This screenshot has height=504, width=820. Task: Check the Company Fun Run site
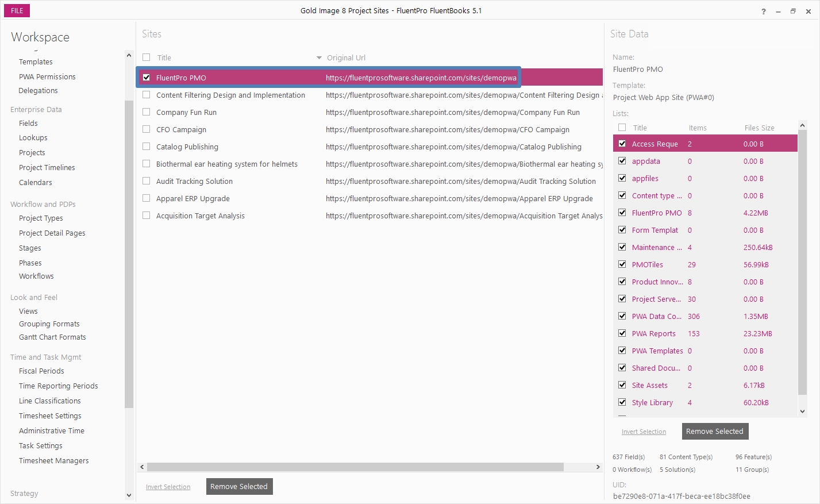(147, 112)
